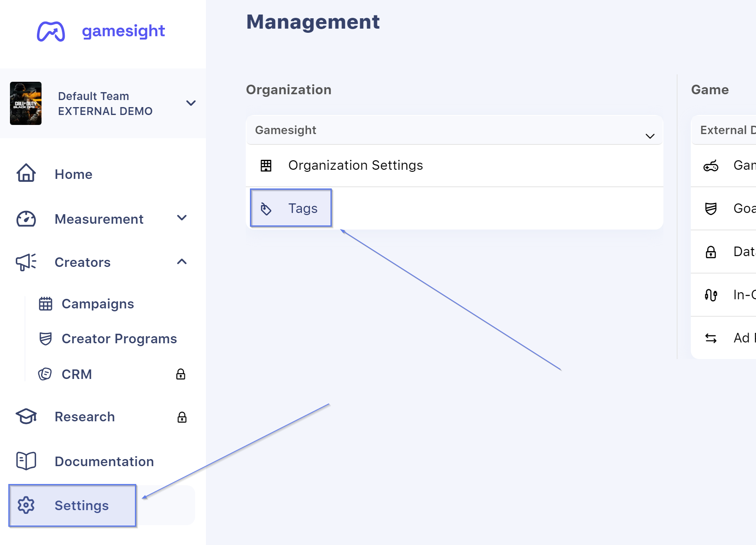The height and width of the screenshot is (545, 756).
Task: Click the Campaigns calendar icon
Action: coord(46,304)
